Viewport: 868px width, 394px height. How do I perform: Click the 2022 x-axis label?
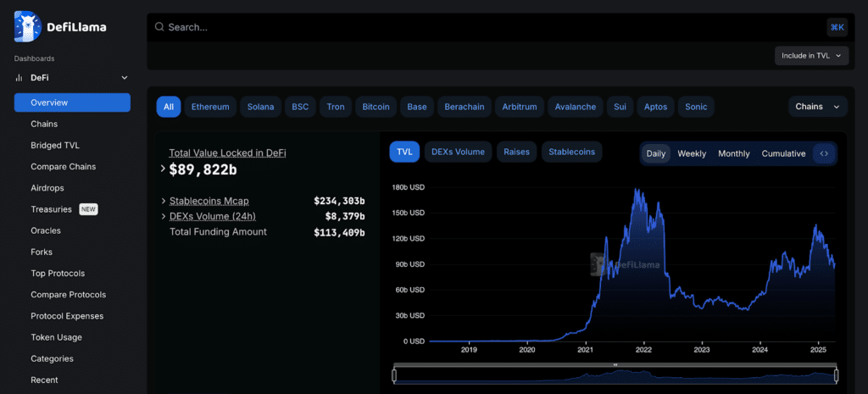click(x=643, y=350)
